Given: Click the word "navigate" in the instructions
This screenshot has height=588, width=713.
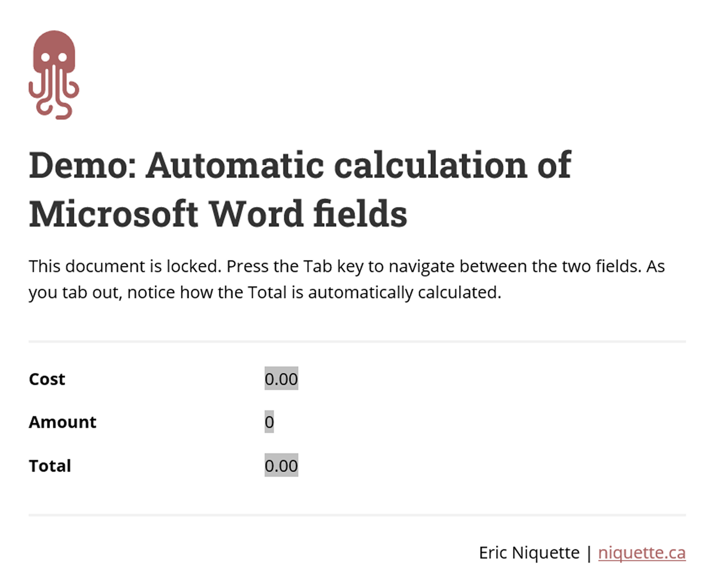Looking at the screenshot, I should 421,266.
